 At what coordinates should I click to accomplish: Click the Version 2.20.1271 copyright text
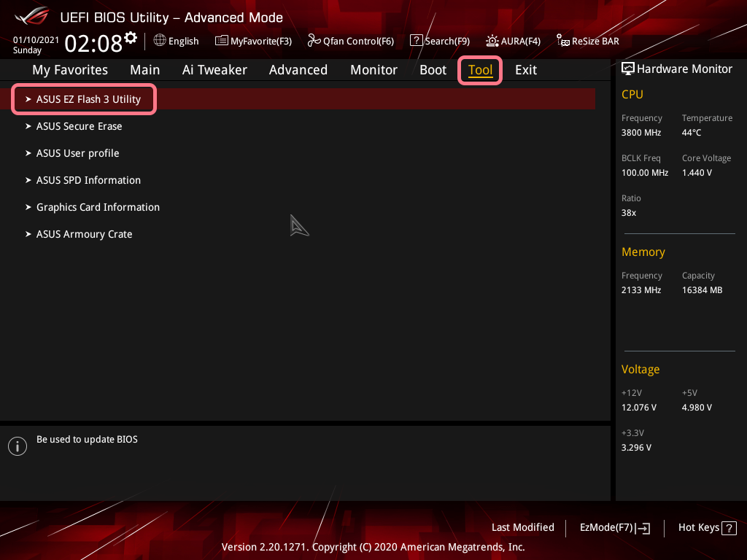click(x=373, y=547)
